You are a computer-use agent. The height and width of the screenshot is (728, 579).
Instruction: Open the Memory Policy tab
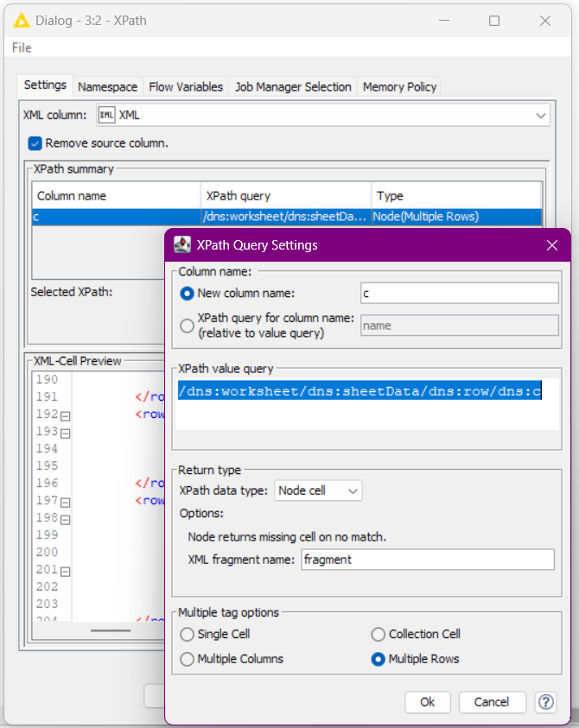399,87
